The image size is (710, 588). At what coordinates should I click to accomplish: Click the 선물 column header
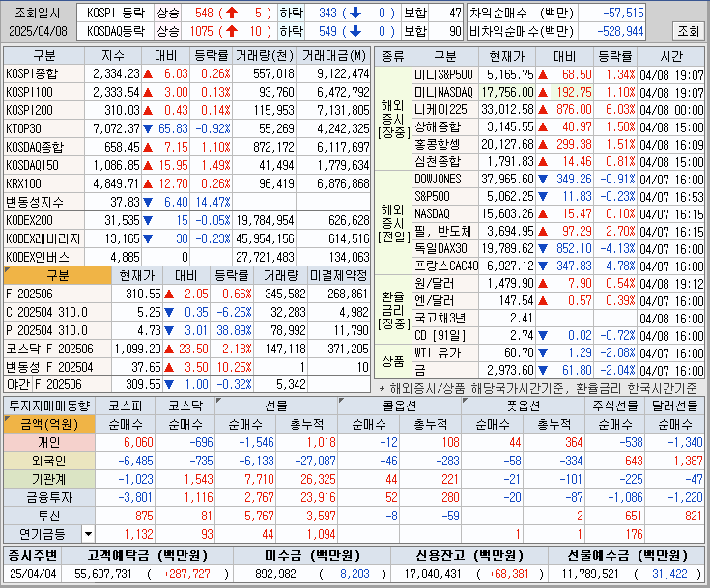(x=276, y=406)
